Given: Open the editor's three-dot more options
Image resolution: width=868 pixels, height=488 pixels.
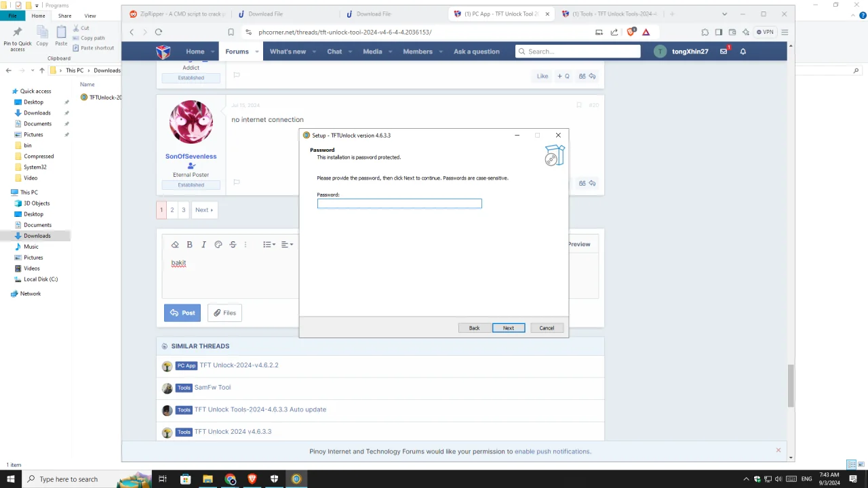Looking at the screenshot, I should [245, 245].
